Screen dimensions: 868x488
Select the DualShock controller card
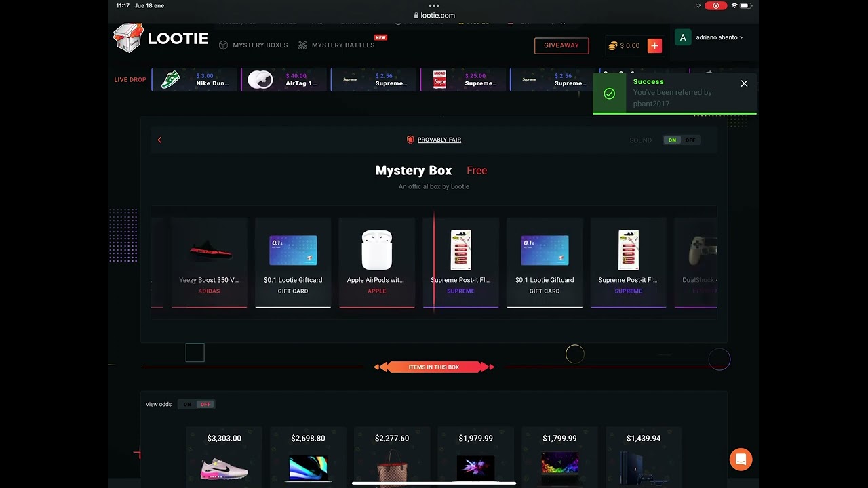696,263
